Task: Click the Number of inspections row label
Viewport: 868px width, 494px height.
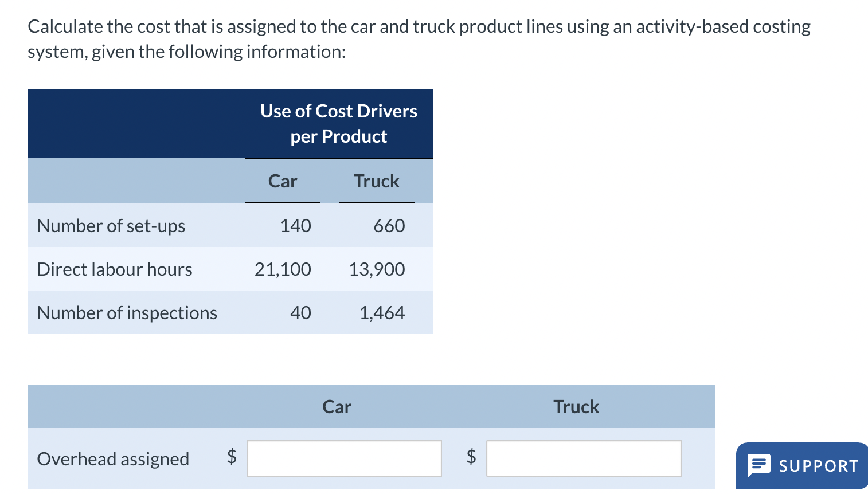Action: click(127, 312)
